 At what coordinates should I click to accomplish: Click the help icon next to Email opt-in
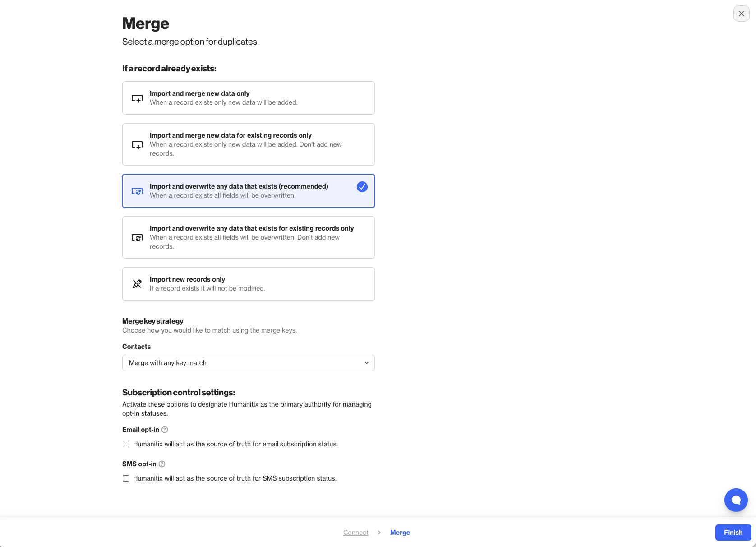click(x=165, y=430)
